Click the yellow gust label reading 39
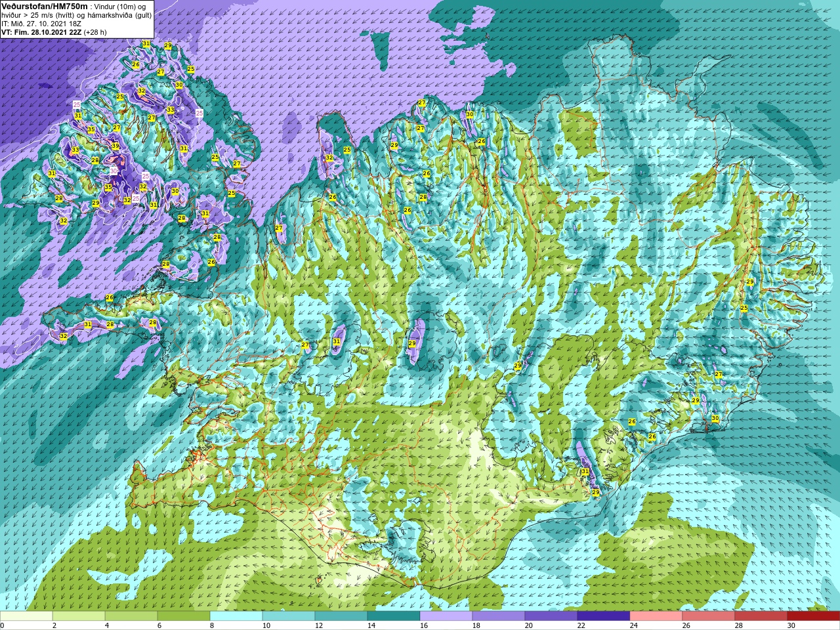This screenshot has height=630, width=840. click(115, 146)
